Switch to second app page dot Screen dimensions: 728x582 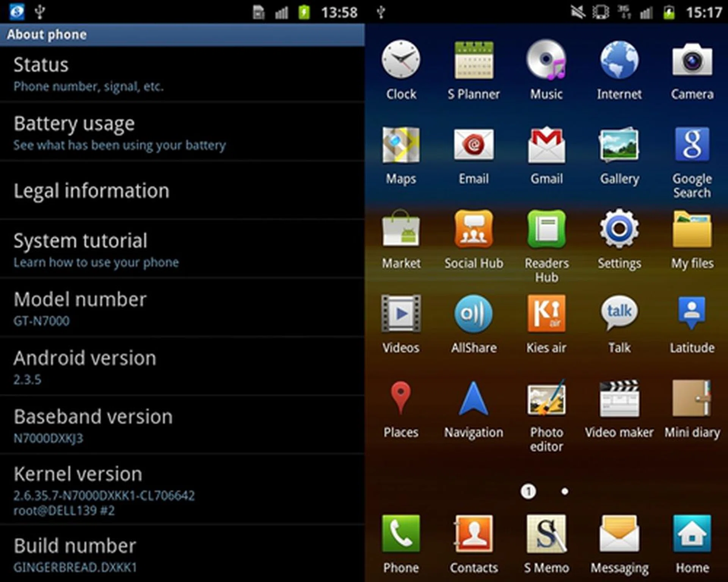[x=565, y=491]
